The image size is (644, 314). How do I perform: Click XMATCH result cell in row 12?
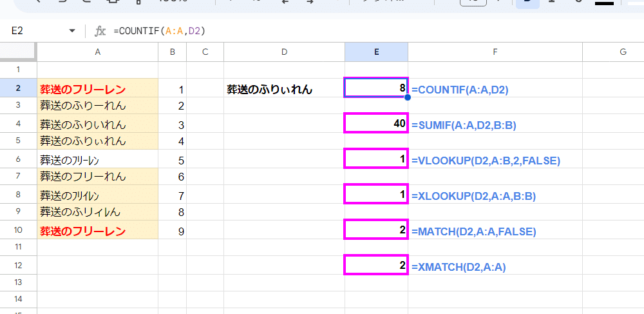tap(376, 265)
